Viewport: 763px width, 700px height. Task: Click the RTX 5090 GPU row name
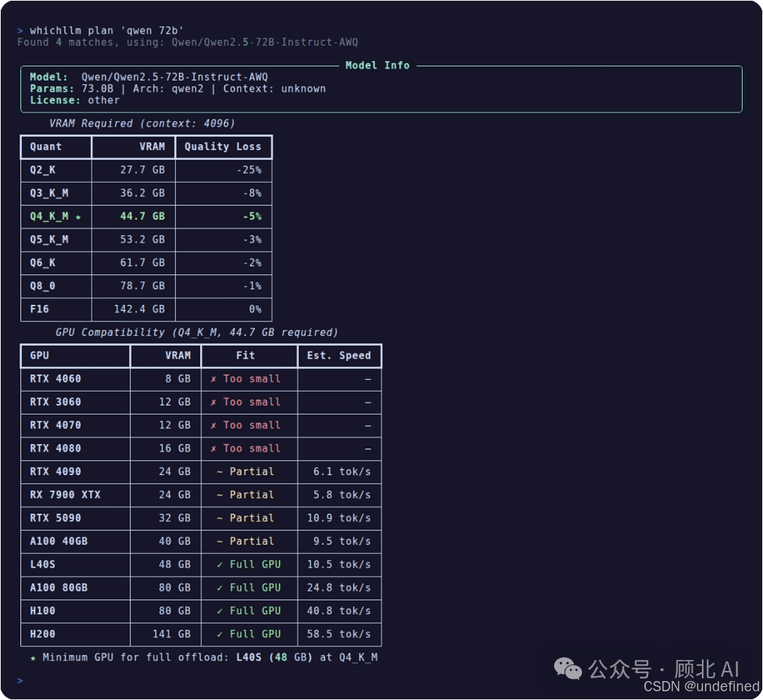55,518
